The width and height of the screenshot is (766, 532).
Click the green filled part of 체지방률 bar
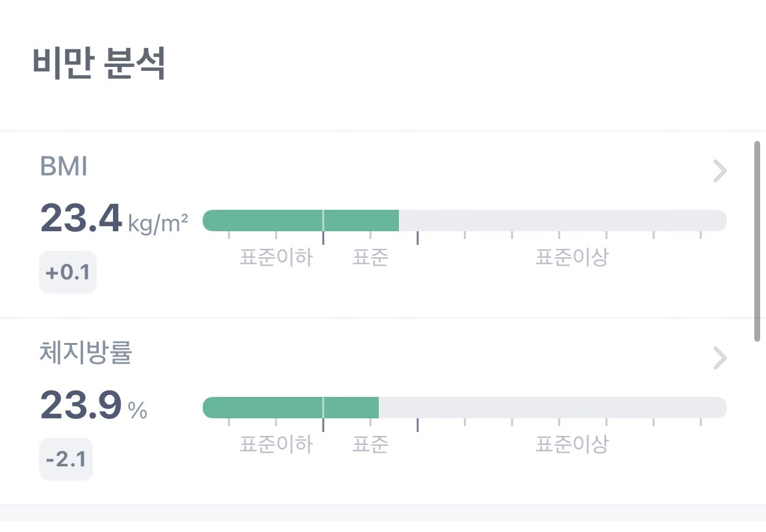[x=290, y=408]
